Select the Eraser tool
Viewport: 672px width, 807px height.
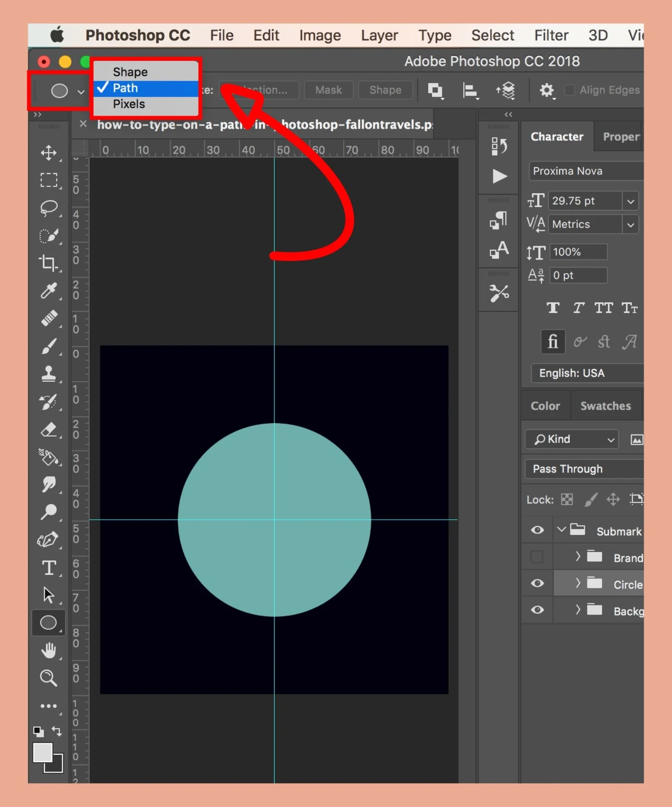tap(49, 430)
